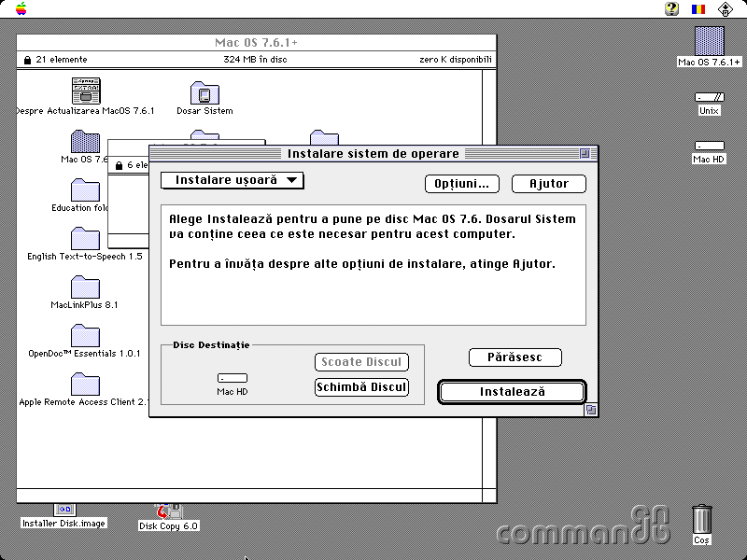
Task: Click the Ajutor button
Action: click(x=549, y=184)
